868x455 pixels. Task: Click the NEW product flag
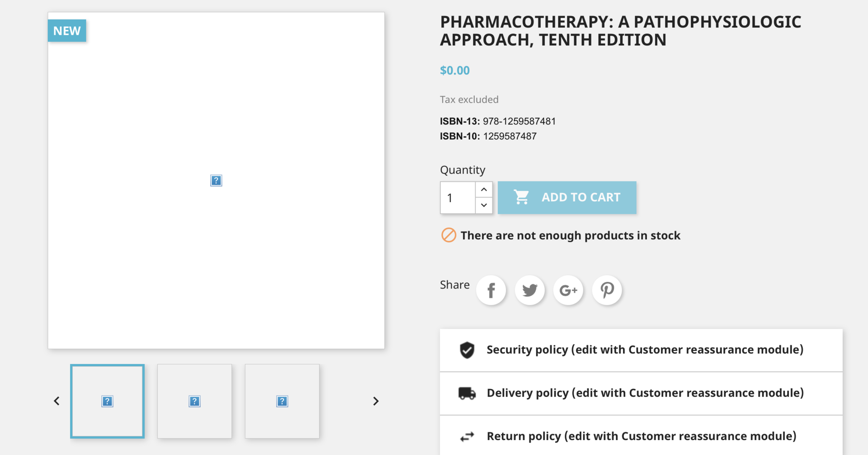(67, 31)
